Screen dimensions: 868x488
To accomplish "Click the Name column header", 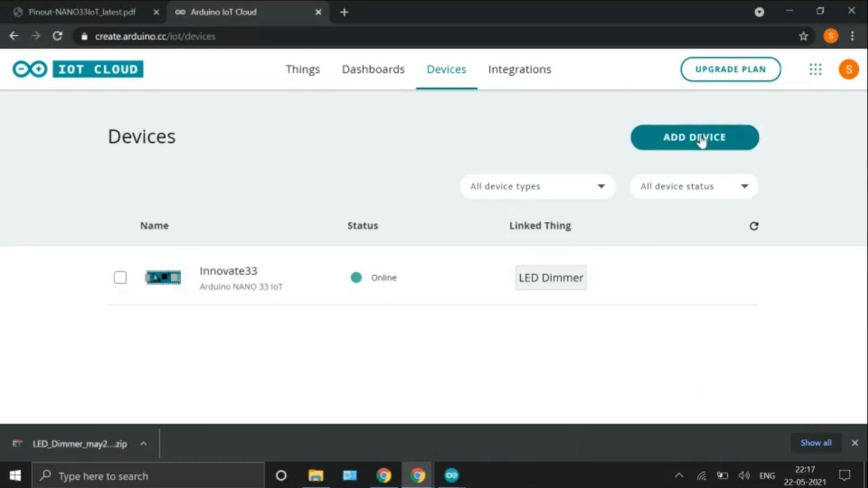I will click(154, 225).
